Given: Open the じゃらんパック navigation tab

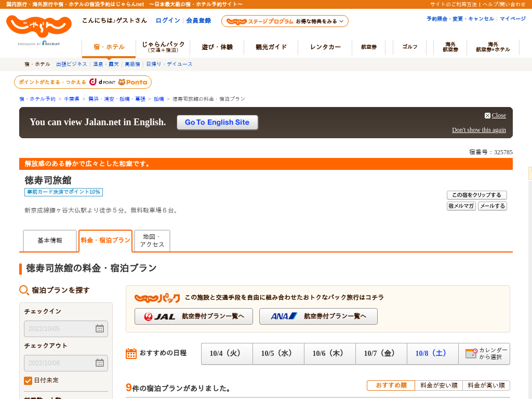Looking at the screenshot, I should [163, 47].
